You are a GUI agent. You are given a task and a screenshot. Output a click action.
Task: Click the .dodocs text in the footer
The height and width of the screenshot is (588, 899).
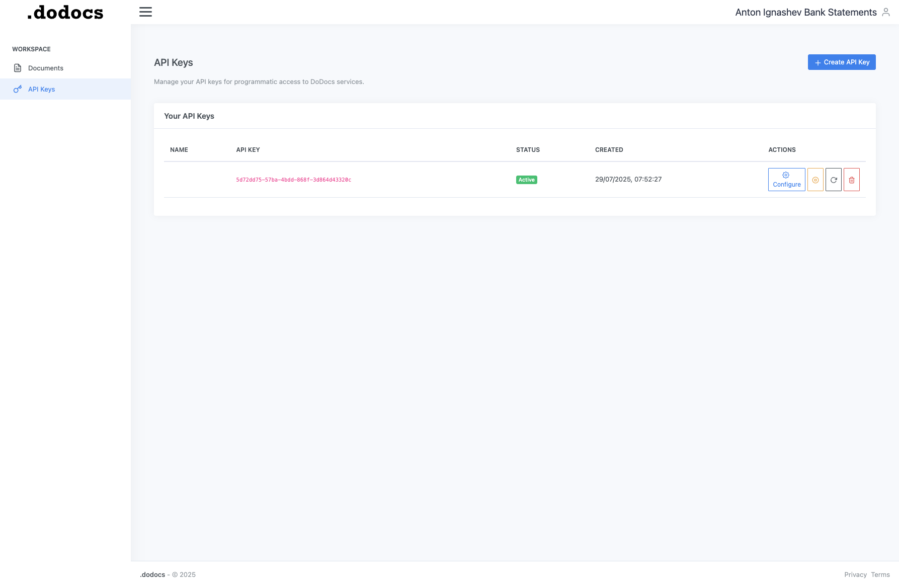(x=152, y=574)
